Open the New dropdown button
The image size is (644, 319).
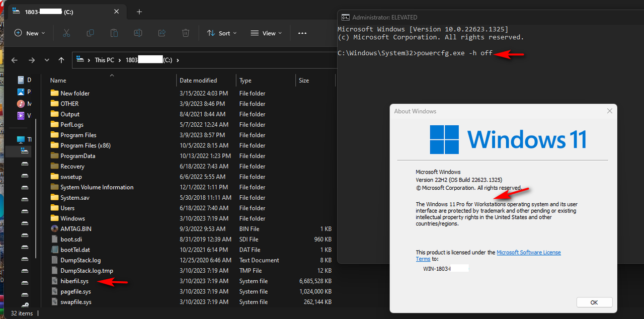click(30, 33)
